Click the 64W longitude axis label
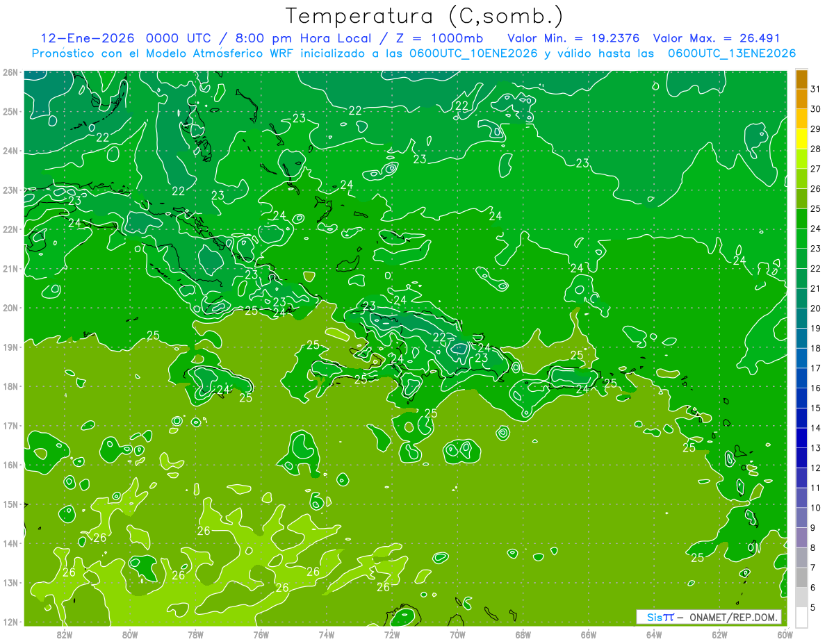Screen dimensions: 834x644 [654, 634]
